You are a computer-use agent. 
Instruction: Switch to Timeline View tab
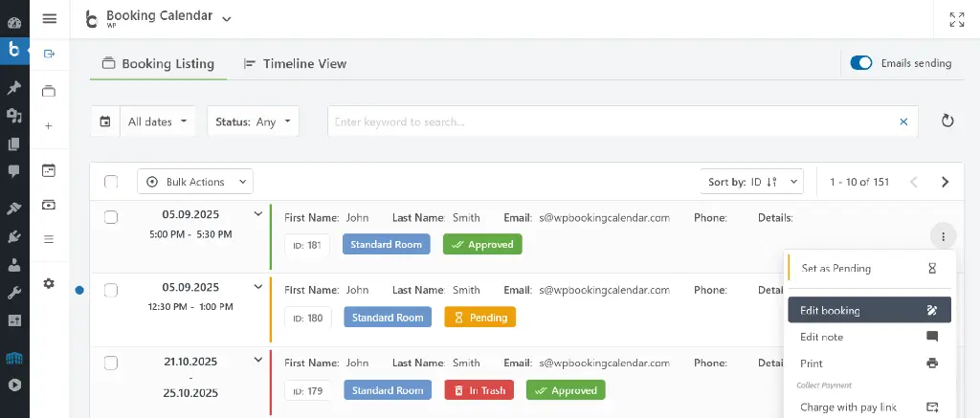295,64
